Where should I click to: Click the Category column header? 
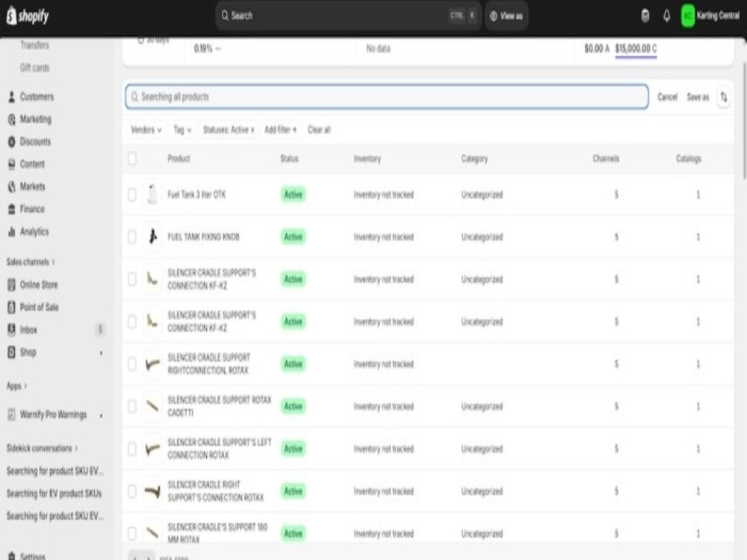pos(474,158)
